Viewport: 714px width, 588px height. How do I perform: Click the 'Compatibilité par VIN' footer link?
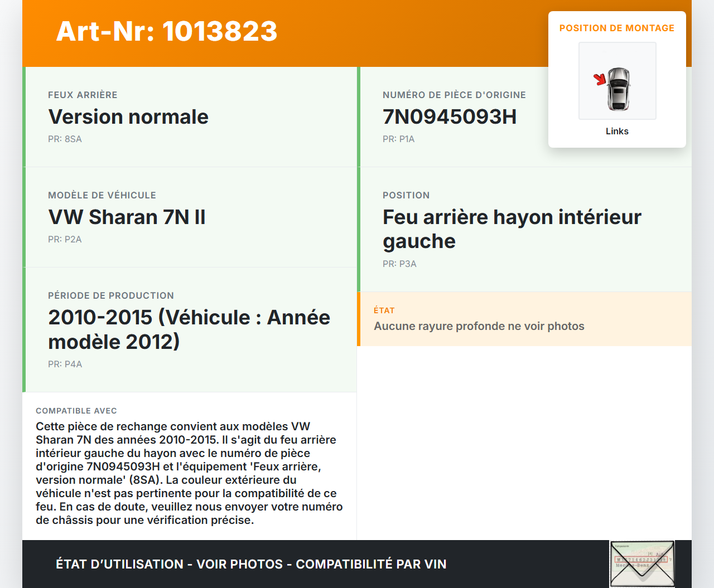point(372,564)
